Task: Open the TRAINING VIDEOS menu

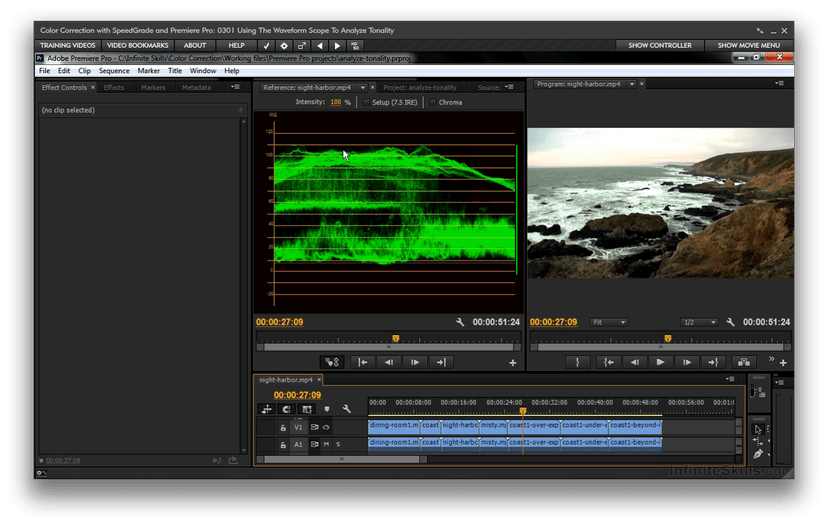Action: click(x=68, y=45)
